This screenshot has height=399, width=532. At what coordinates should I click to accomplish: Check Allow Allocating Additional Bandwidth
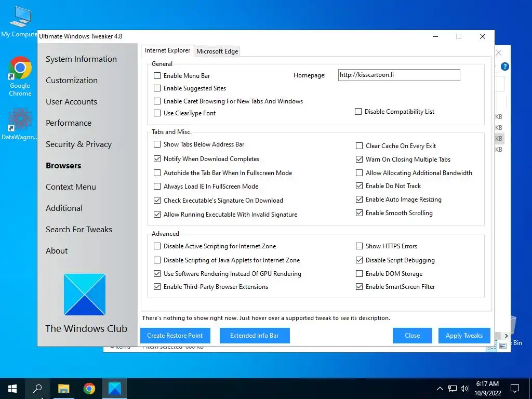(359, 172)
